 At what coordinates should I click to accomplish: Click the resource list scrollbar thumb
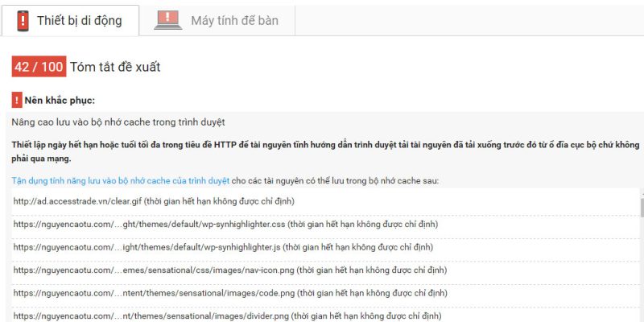(640, 208)
